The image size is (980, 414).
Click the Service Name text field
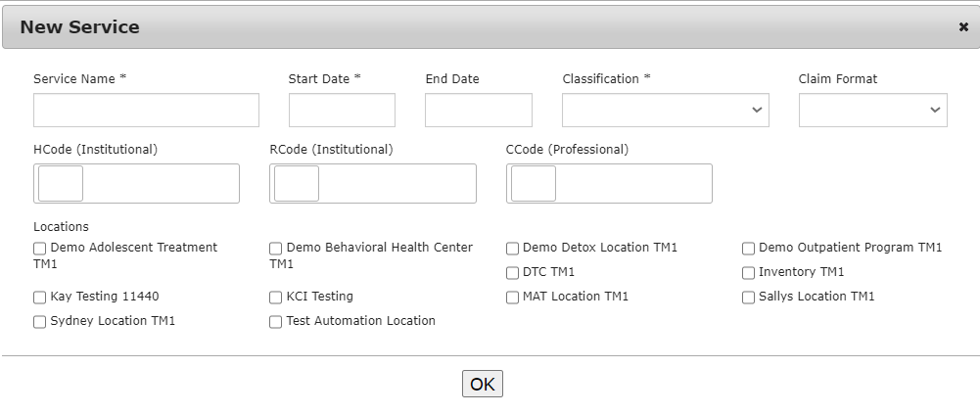[146, 111]
